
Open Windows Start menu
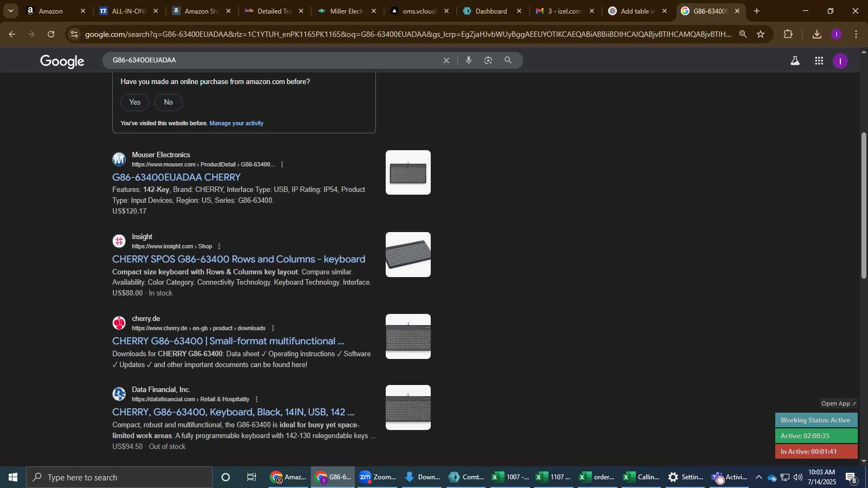(13, 477)
